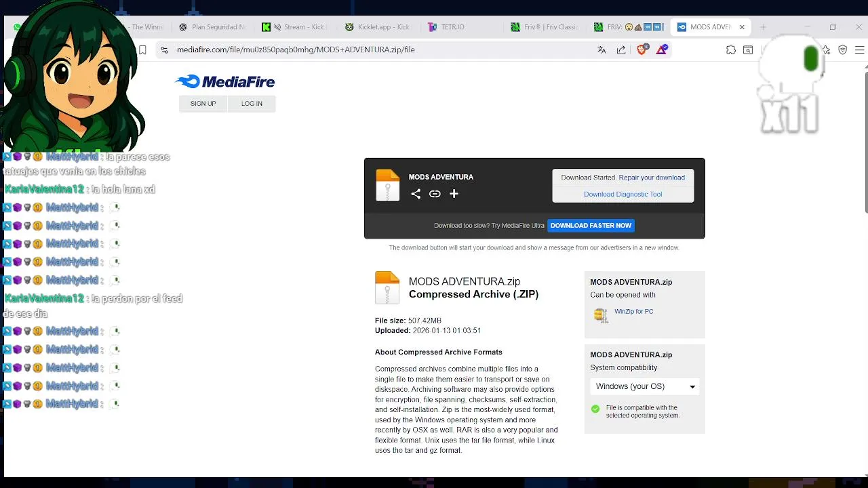The height and width of the screenshot is (488, 868).
Task: Click the zip icon beside MODS ADVENTURA.zip
Action: pos(387,287)
